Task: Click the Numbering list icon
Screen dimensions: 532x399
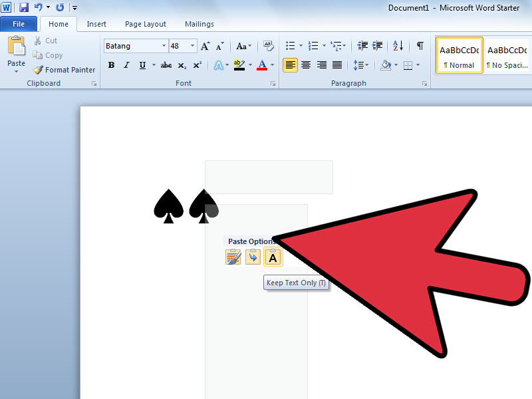Action: (x=313, y=46)
